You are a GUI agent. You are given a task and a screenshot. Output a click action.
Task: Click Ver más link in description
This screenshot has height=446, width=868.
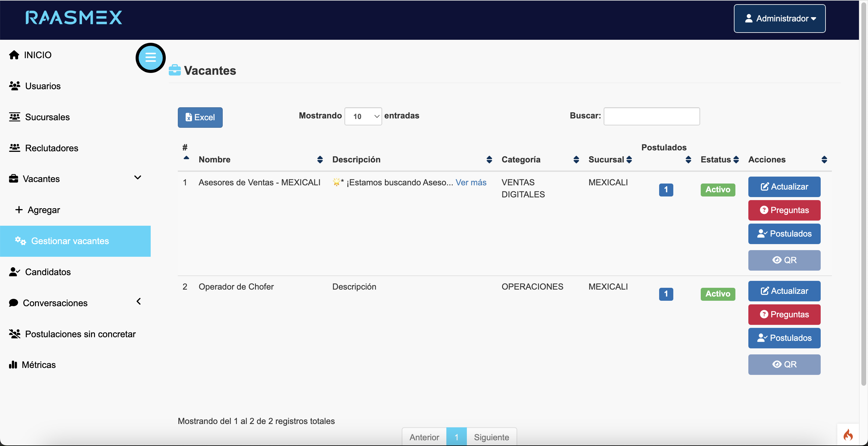[x=471, y=182]
